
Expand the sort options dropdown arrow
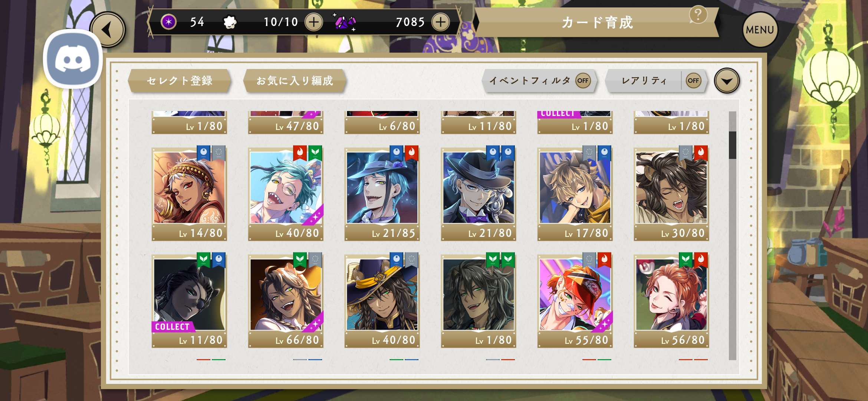pos(727,81)
